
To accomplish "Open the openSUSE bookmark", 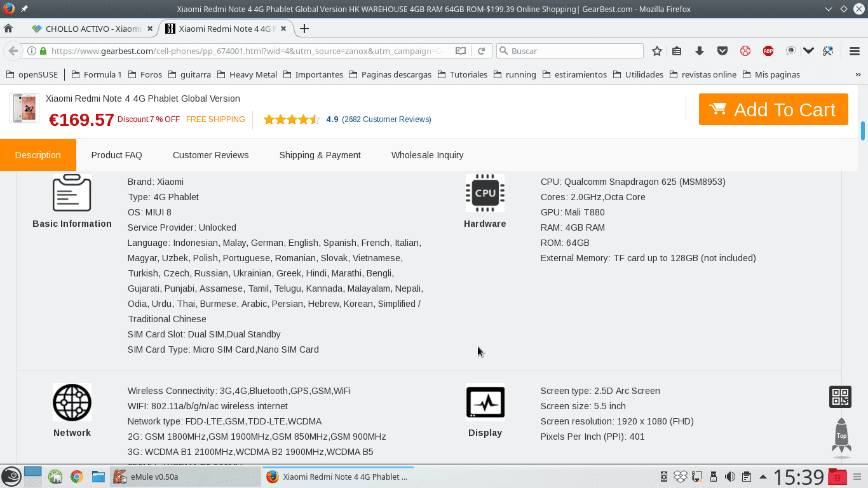I will pos(32,74).
